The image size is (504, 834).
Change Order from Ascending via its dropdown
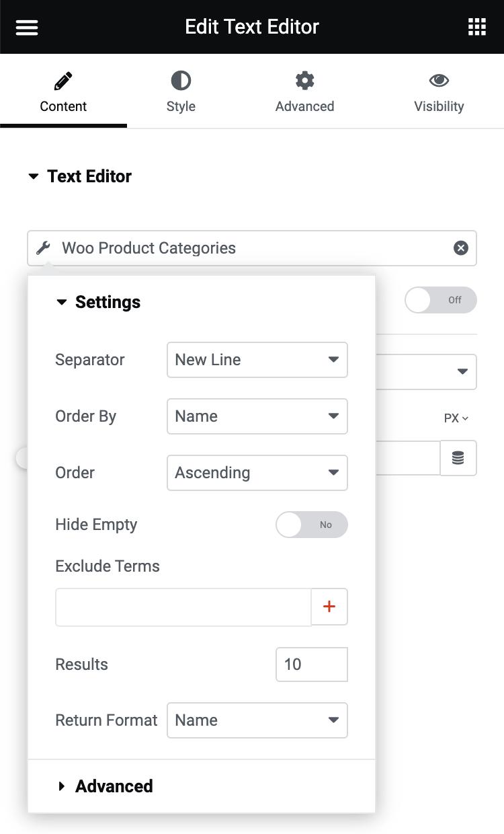tap(257, 473)
